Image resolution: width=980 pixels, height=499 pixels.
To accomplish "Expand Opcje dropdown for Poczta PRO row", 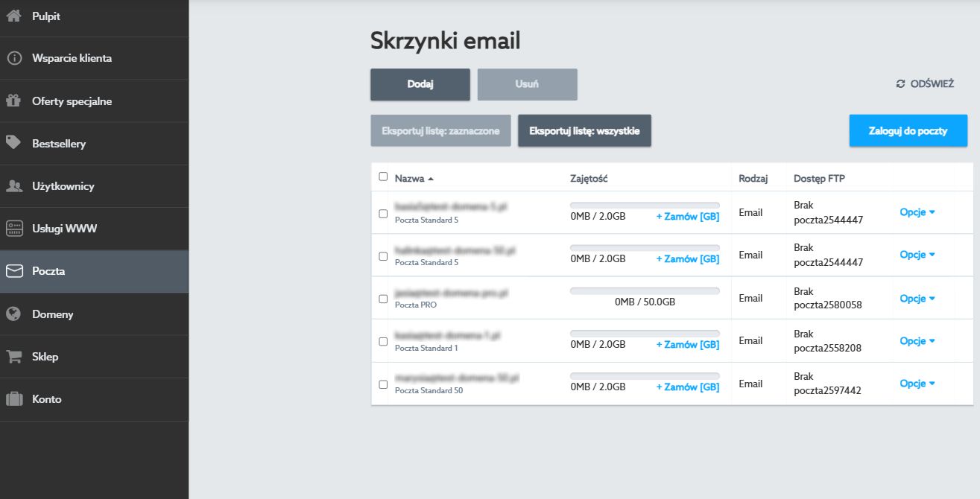I will click(x=917, y=299).
